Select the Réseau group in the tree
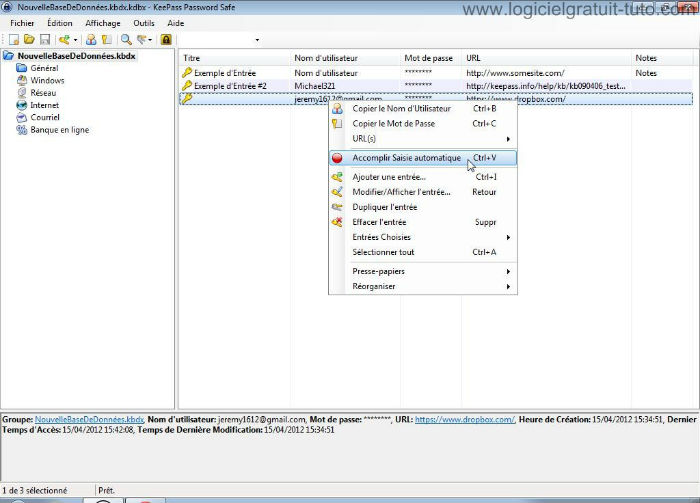700x503 pixels. point(43,93)
